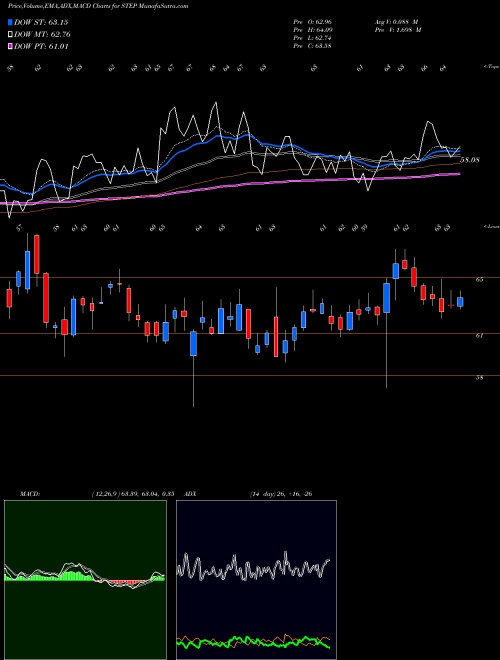This screenshot has height=660, width=500.
Task: Click the blue DOW ST legend swatch
Action: [10, 22]
